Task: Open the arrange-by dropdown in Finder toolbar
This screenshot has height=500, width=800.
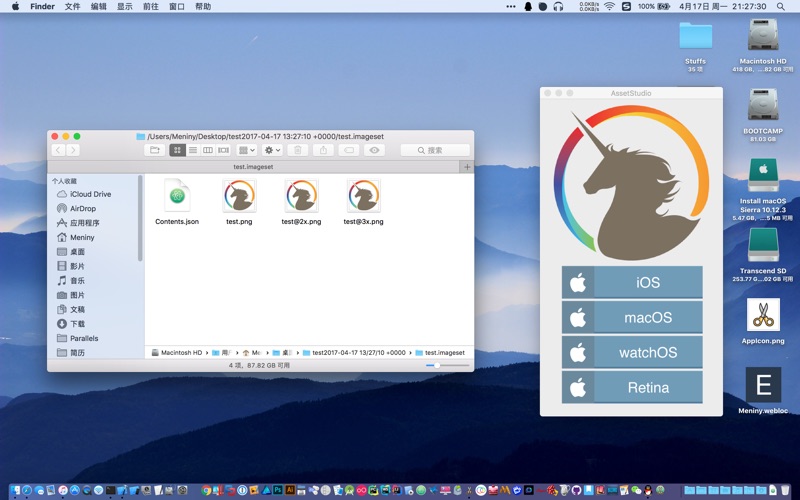Action: click(x=247, y=150)
